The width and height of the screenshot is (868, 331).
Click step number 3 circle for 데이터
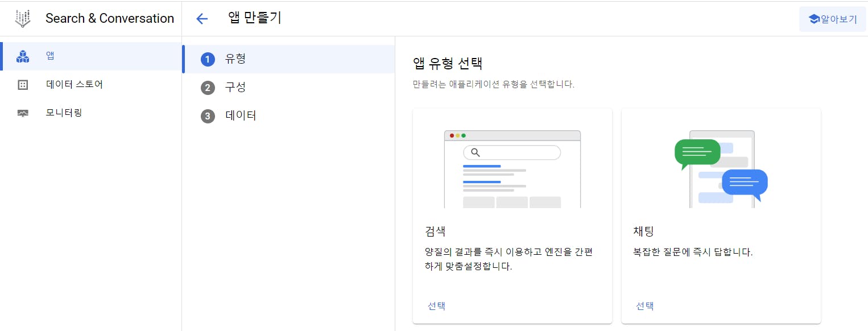pyautogui.click(x=208, y=116)
